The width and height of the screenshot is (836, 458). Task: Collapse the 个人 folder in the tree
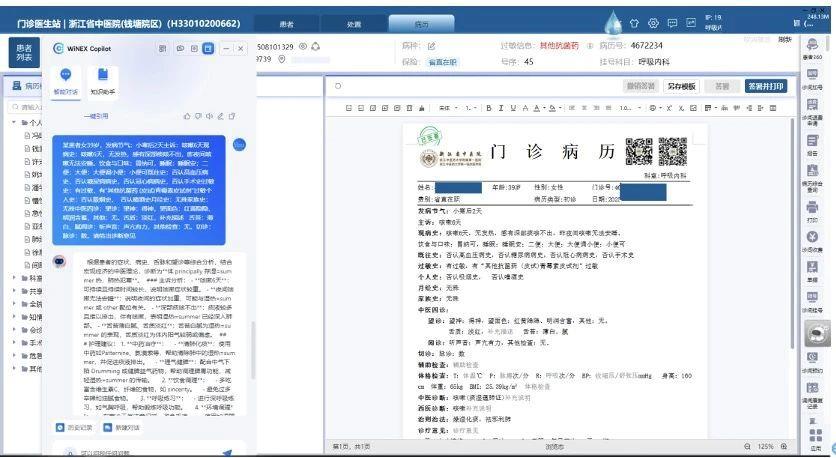point(14,123)
